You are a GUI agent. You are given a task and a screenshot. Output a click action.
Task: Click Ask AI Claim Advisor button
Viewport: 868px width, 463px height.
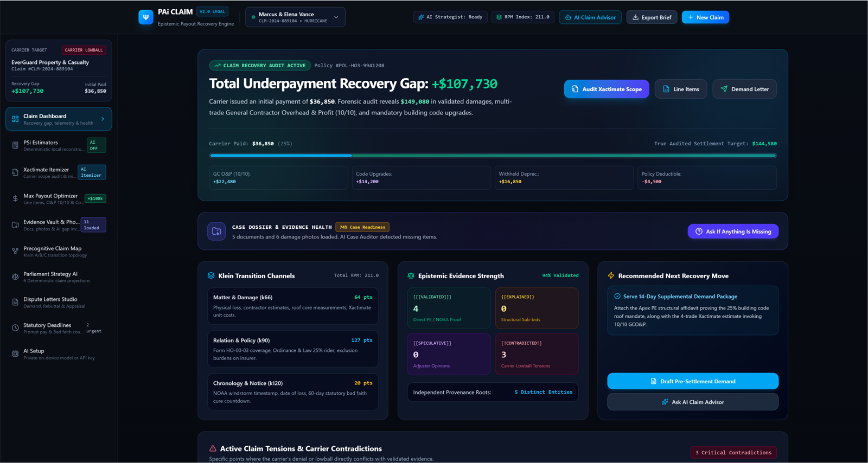[693, 402]
